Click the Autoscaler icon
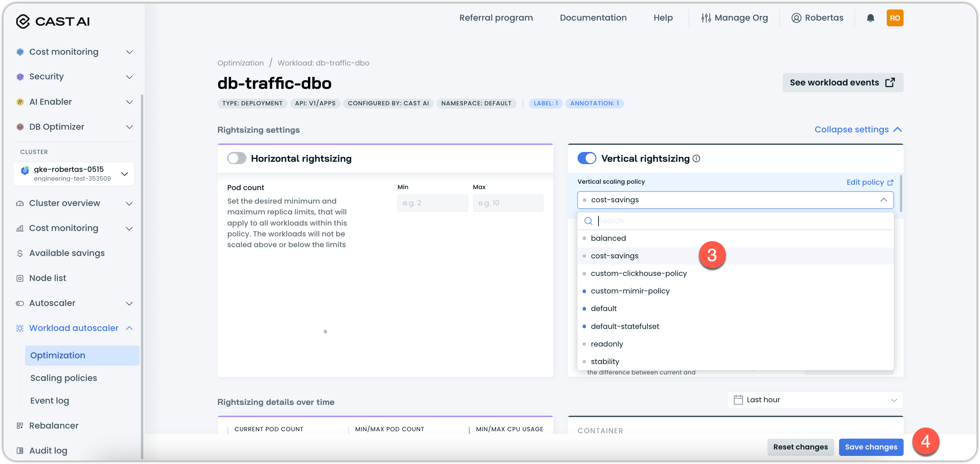Screen dimensions: 980x464 pyautogui.click(x=20, y=303)
